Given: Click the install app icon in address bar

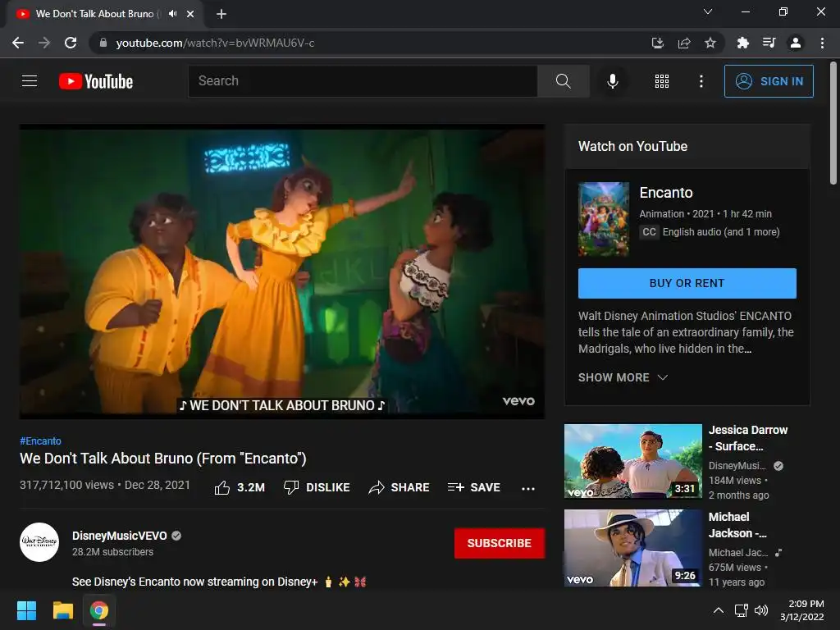Looking at the screenshot, I should pyautogui.click(x=657, y=43).
